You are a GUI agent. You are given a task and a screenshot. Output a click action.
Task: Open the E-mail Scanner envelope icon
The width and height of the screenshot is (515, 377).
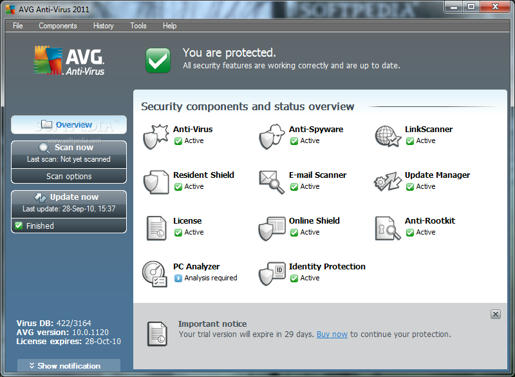272,182
